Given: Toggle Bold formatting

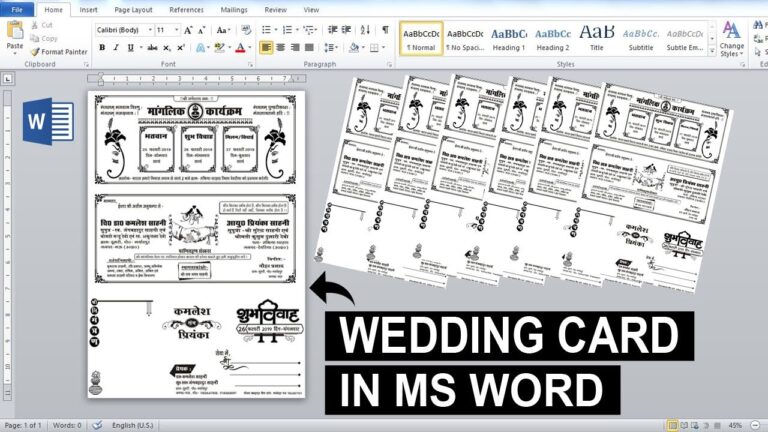Looking at the screenshot, I should (102, 48).
